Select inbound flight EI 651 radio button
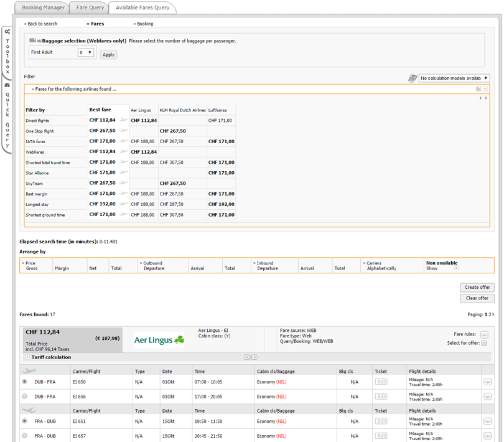The image size is (504, 442). 24,421
